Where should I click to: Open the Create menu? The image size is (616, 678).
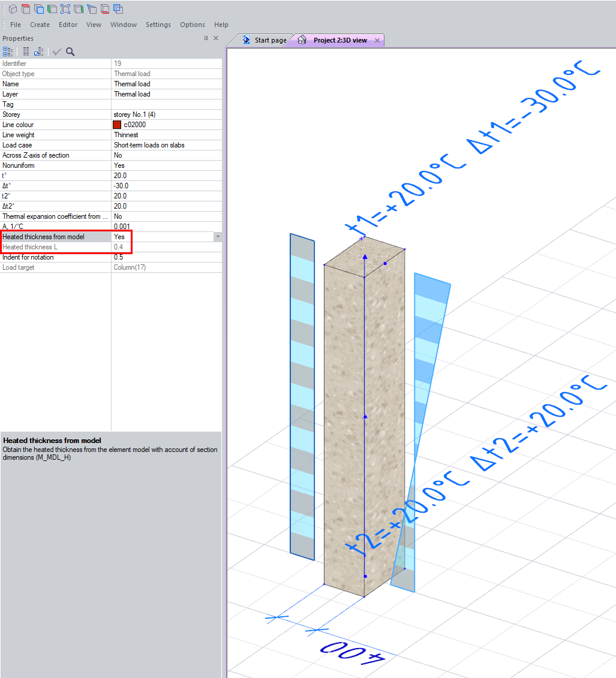click(x=40, y=25)
